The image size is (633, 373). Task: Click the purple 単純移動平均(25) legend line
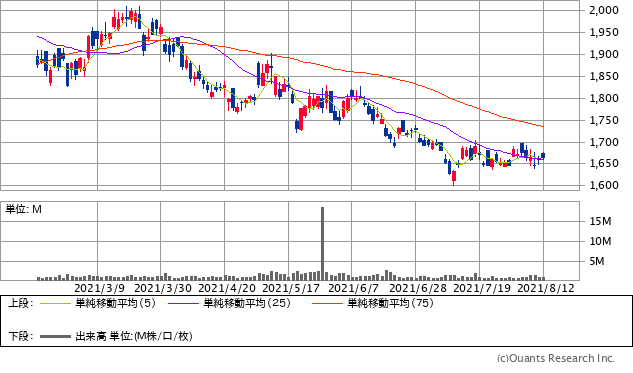[184, 303]
